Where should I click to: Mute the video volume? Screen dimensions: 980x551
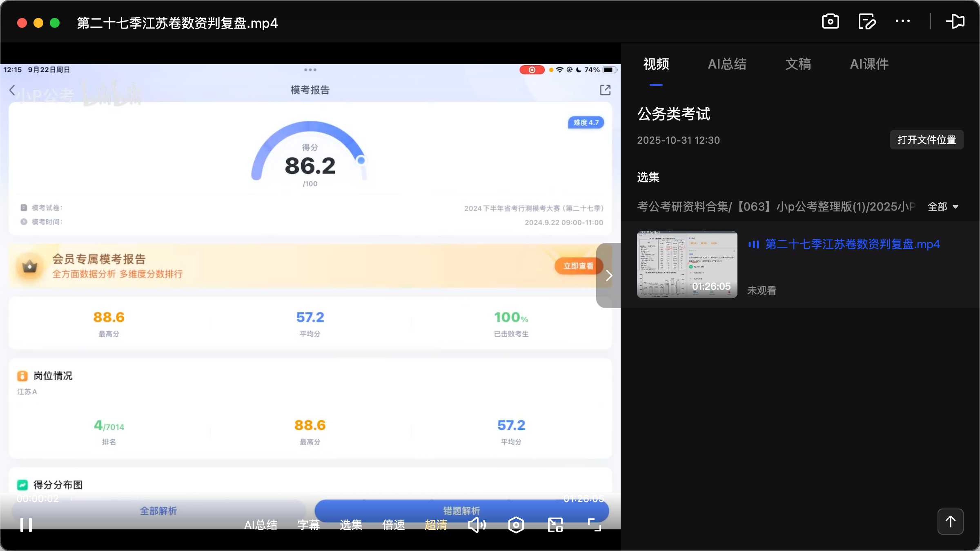pyautogui.click(x=477, y=525)
